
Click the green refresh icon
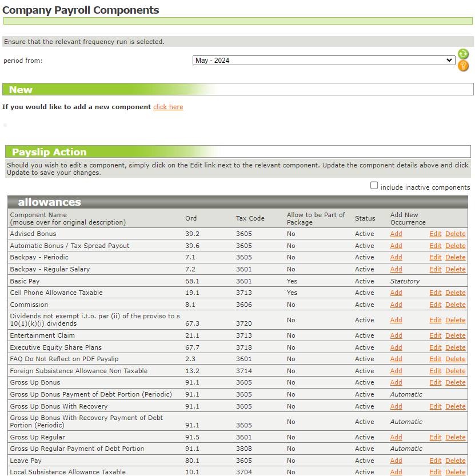(x=463, y=54)
